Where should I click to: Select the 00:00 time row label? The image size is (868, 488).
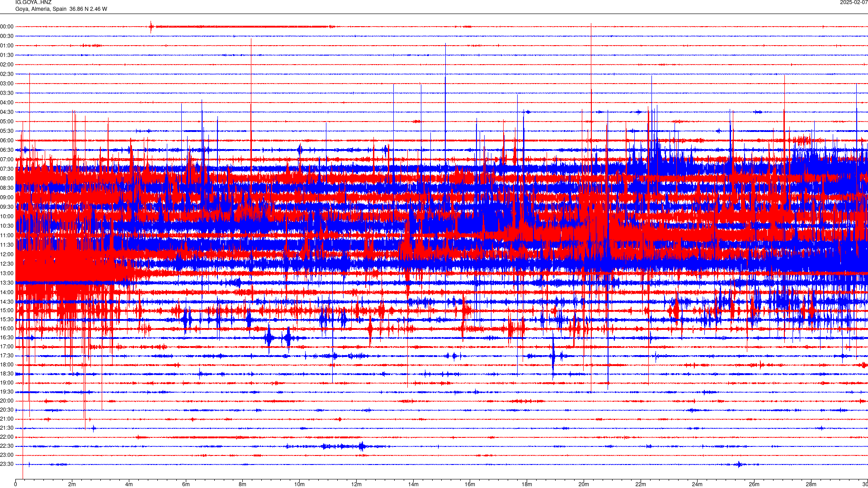[7, 27]
